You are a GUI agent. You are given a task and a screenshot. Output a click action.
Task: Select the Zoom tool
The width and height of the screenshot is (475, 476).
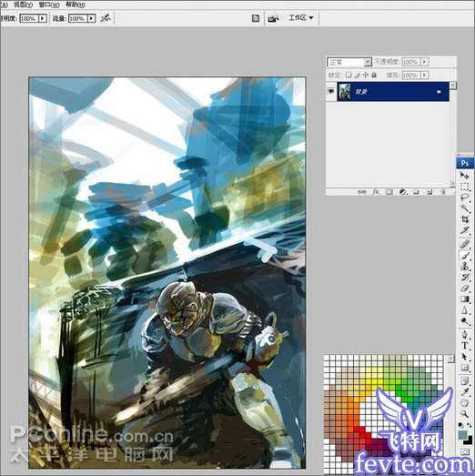464,413
